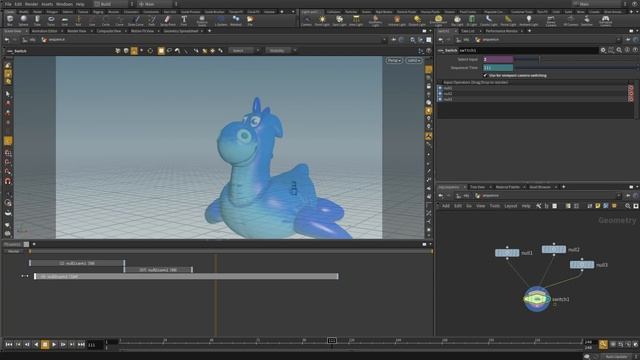Remove null1 from input operators list
The width and height of the screenshot is (640, 360).
631,88
